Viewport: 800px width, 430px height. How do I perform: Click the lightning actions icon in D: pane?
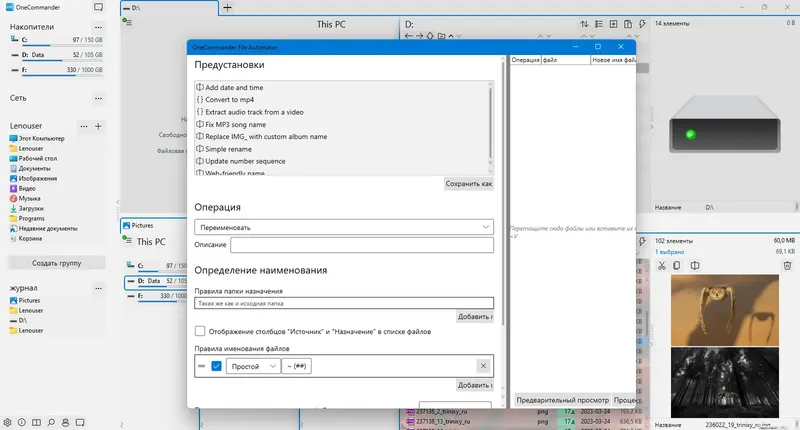coord(642,24)
